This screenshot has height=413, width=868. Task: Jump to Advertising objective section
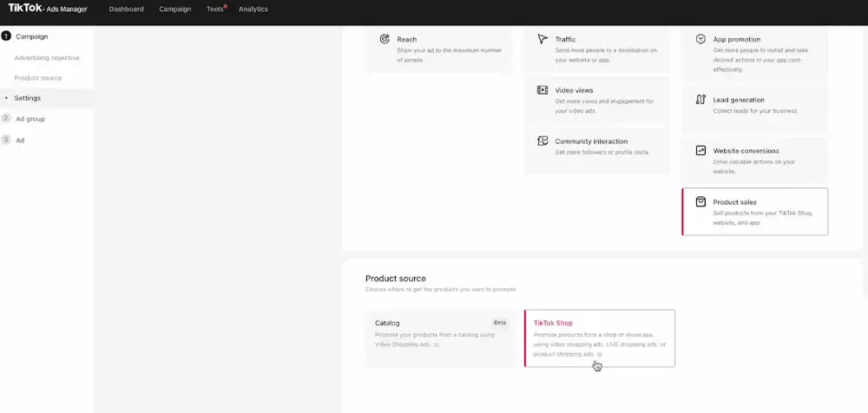[47, 57]
